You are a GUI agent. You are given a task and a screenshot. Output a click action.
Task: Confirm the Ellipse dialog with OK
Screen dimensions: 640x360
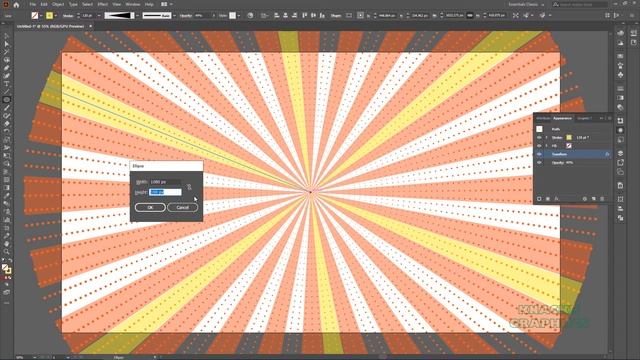click(150, 207)
